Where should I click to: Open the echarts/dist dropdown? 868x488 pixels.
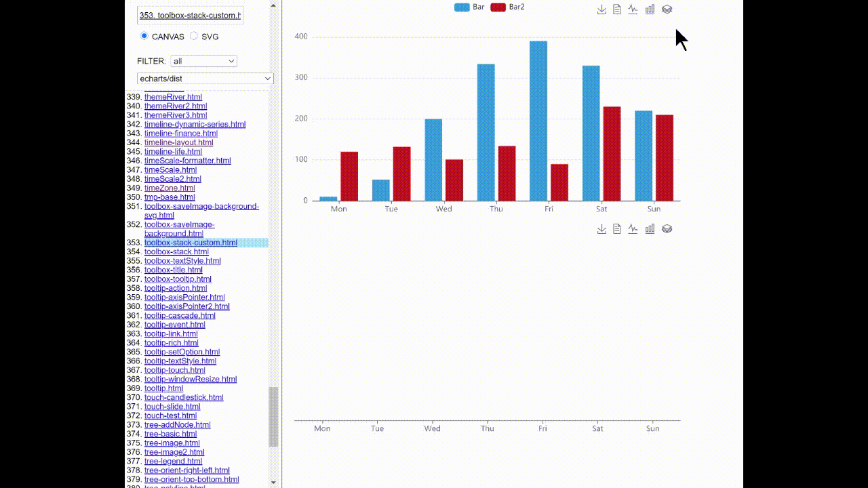click(205, 79)
